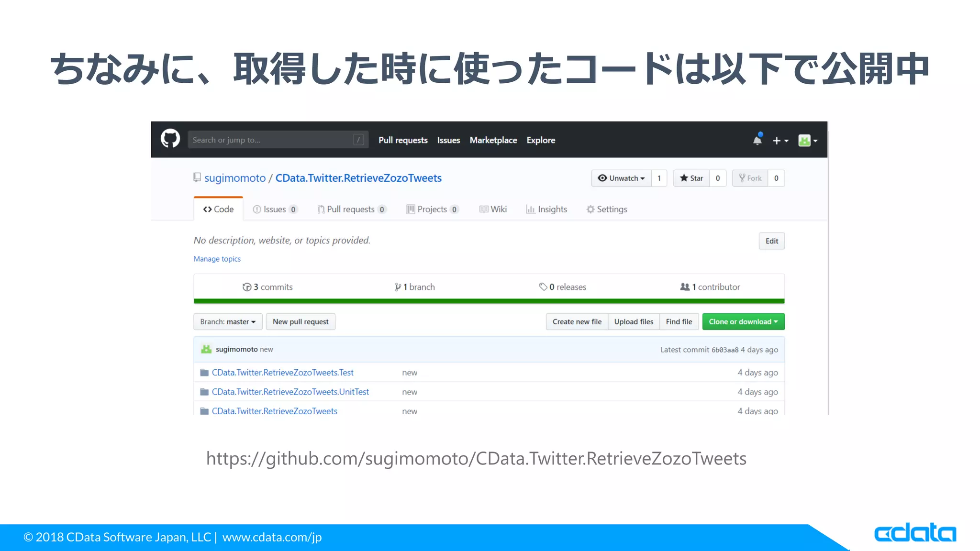Go to Marketplace in top navigation
Screen dimensions: 980x551
tap(493, 140)
